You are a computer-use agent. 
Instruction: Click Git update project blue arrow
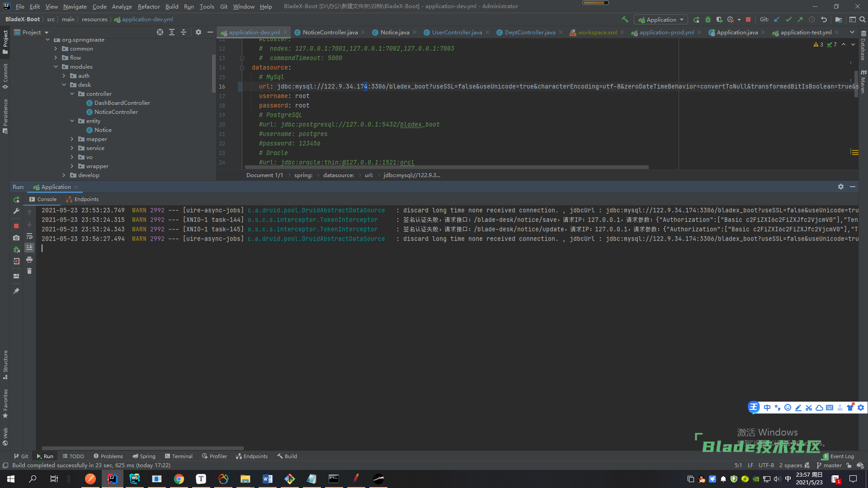click(777, 19)
